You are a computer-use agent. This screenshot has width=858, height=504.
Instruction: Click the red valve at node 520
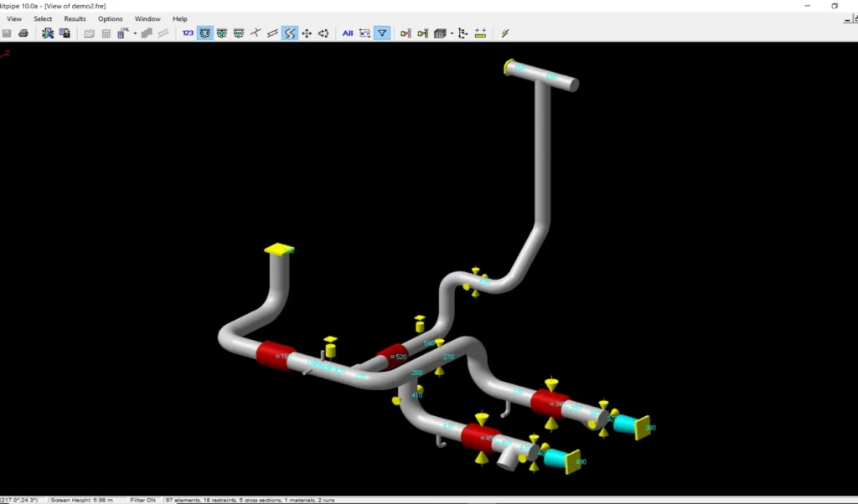(x=394, y=355)
